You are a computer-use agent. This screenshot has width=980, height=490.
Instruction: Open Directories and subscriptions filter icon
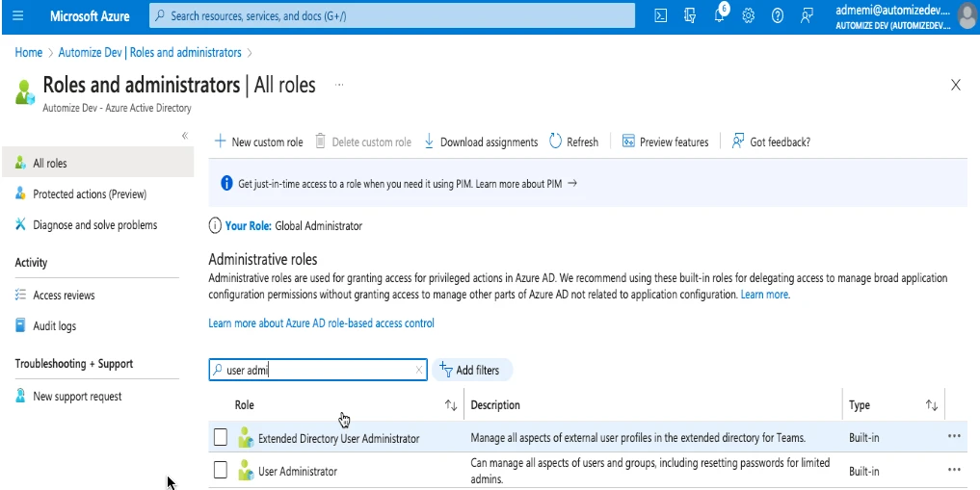(690, 16)
